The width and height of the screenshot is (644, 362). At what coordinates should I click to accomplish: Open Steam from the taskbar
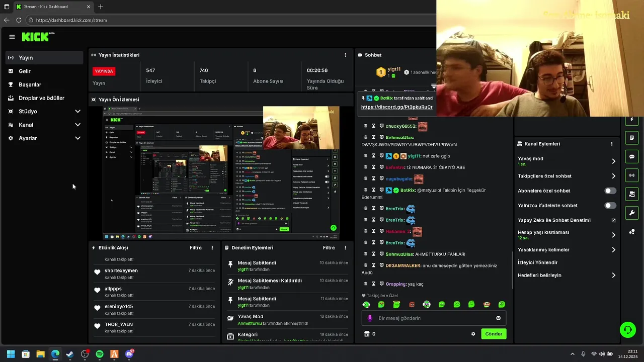70,354
